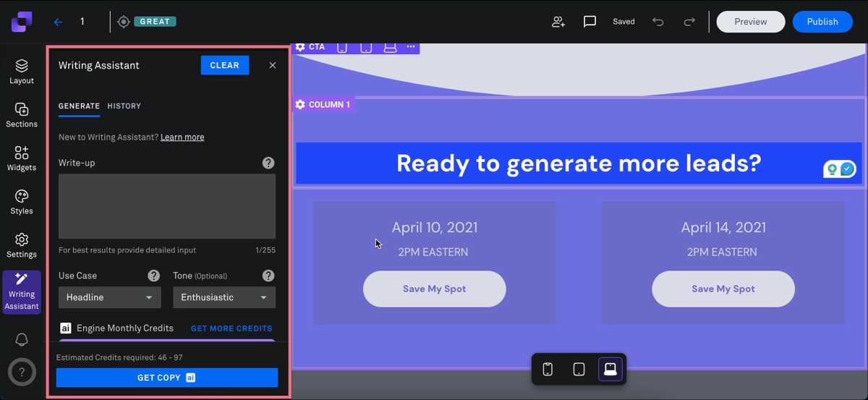Click GET MORE CREDITS link

pyautogui.click(x=231, y=328)
